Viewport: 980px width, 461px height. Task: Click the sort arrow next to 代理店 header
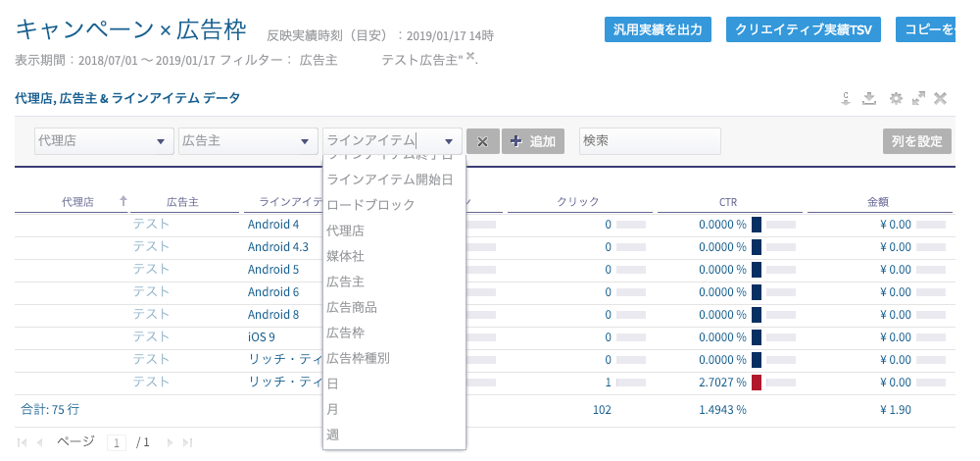(123, 201)
